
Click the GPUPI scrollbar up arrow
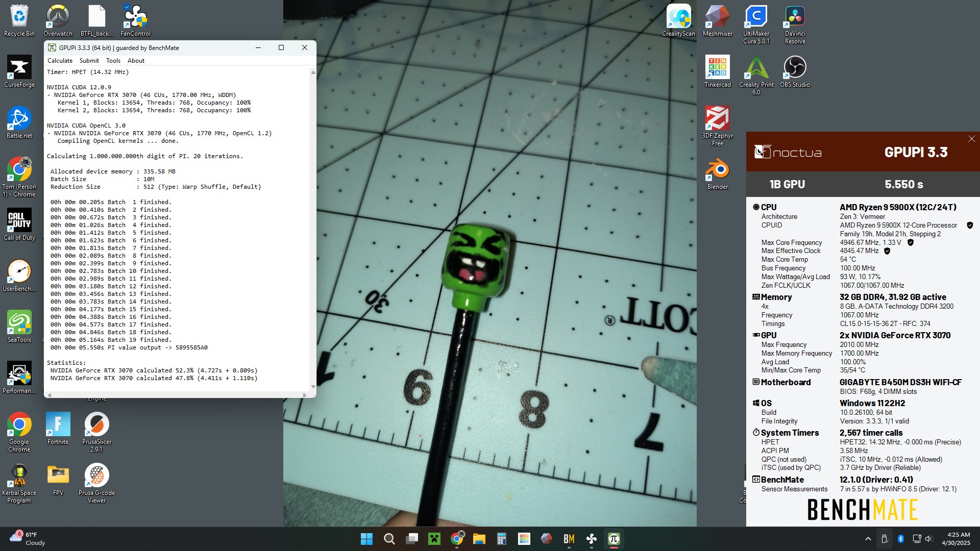pyautogui.click(x=313, y=72)
